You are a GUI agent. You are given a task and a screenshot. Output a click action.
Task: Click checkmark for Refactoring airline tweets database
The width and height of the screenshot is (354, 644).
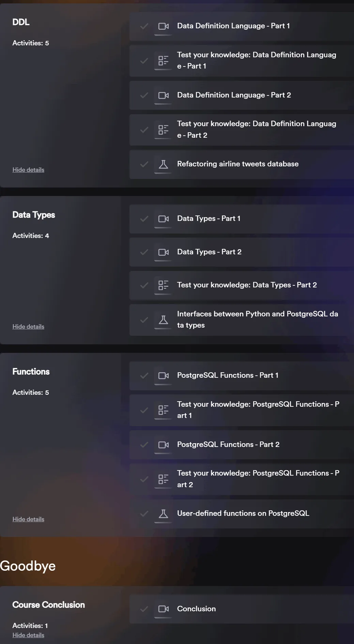tap(144, 164)
